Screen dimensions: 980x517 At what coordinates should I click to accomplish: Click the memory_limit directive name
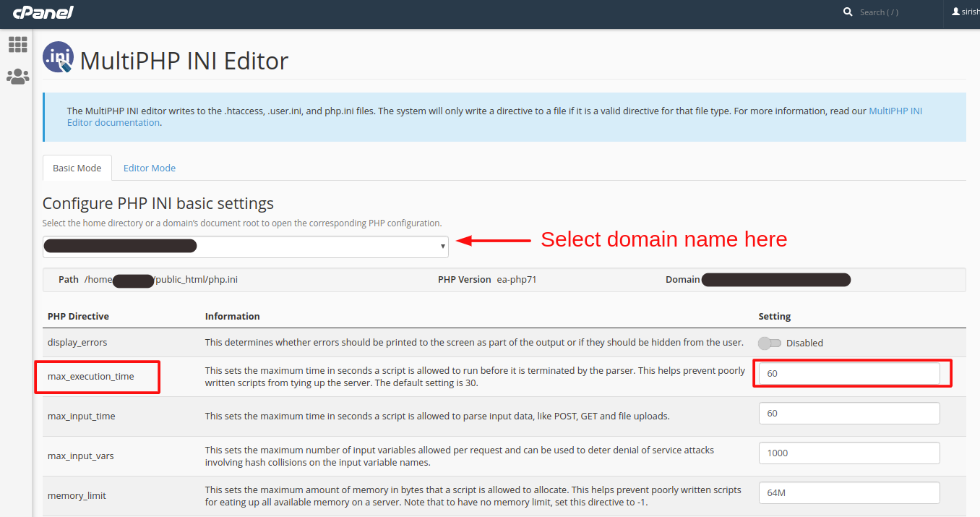77,496
